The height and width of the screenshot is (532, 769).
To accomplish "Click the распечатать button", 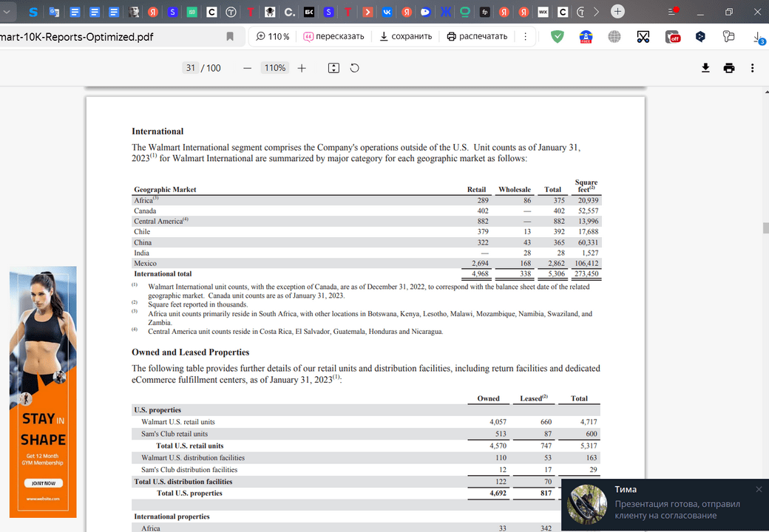I will click(477, 36).
